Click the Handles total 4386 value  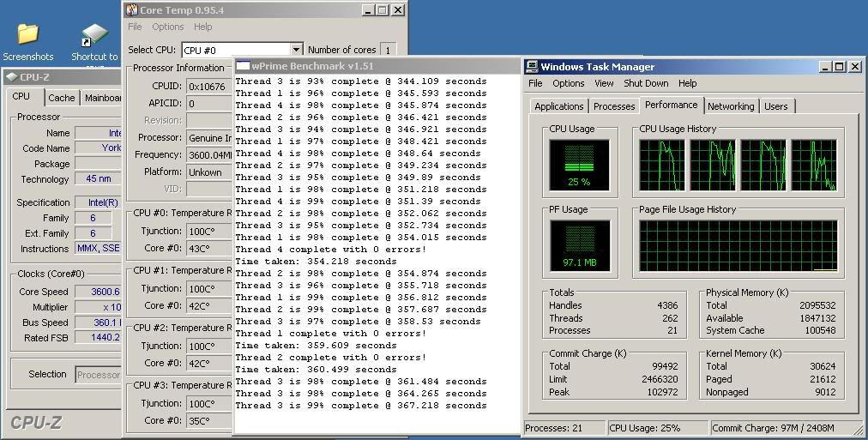[x=667, y=305]
